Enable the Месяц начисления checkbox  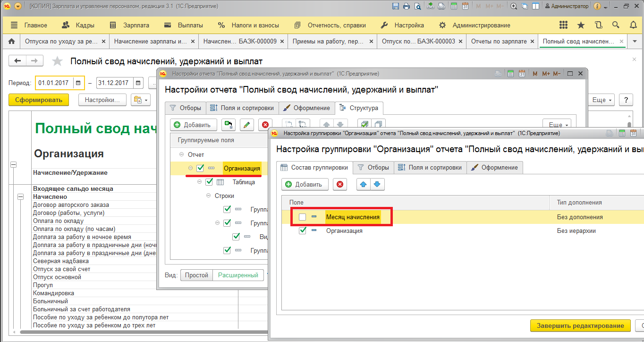point(303,217)
